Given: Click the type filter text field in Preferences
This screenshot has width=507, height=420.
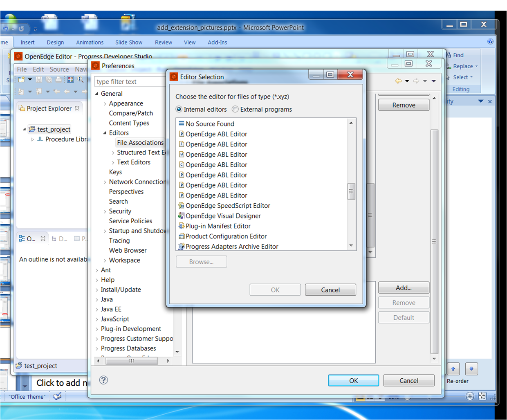Looking at the screenshot, I should click(127, 81).
